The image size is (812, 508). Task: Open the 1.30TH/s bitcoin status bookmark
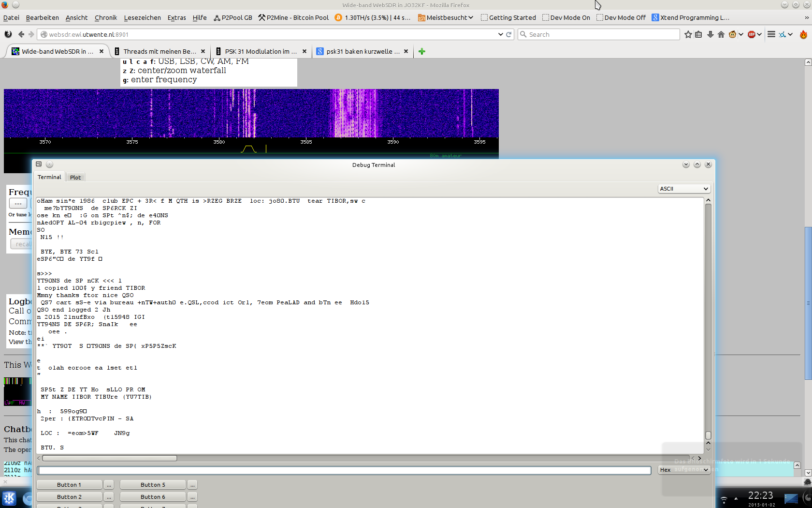point(373,17)
